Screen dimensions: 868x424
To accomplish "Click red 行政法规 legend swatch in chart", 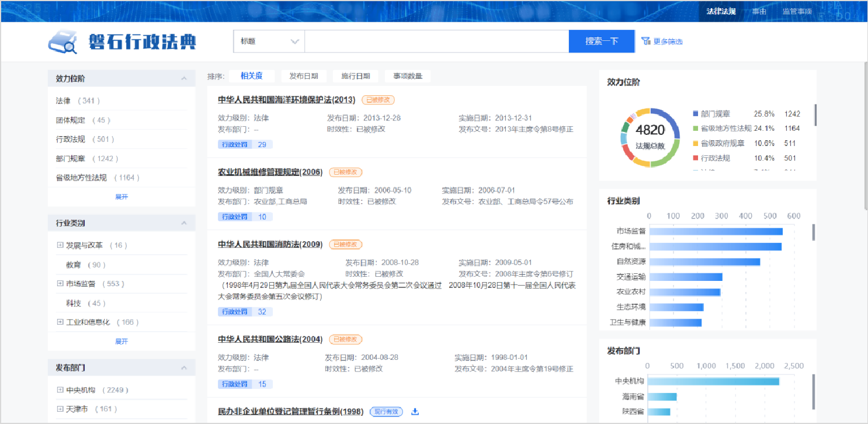I will (x=695, y=158).
